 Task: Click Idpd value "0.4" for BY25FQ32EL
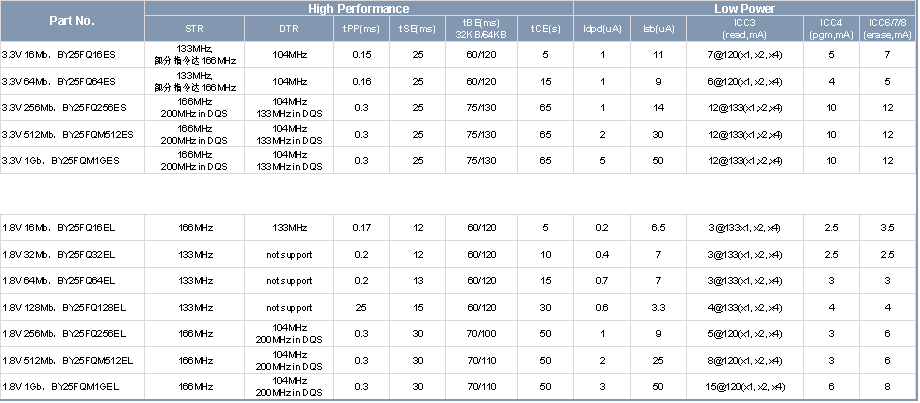point(602,255)
